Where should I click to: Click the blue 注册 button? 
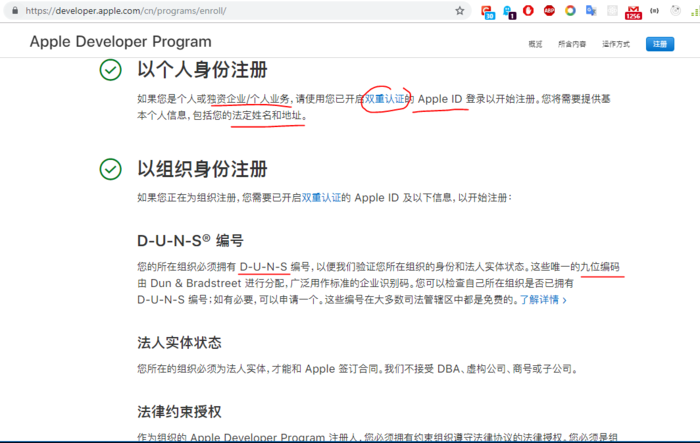click(x=660, y=44)
